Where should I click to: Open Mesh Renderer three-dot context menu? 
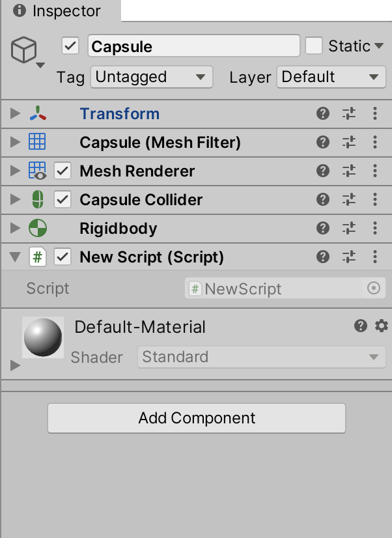coord(375,171)
